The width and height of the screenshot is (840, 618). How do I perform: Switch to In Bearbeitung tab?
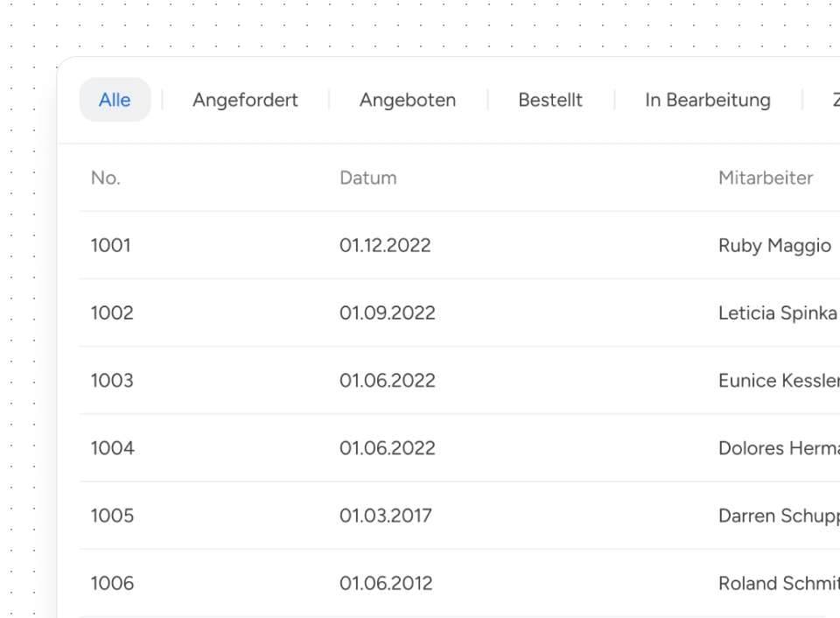tap(708, 100)
